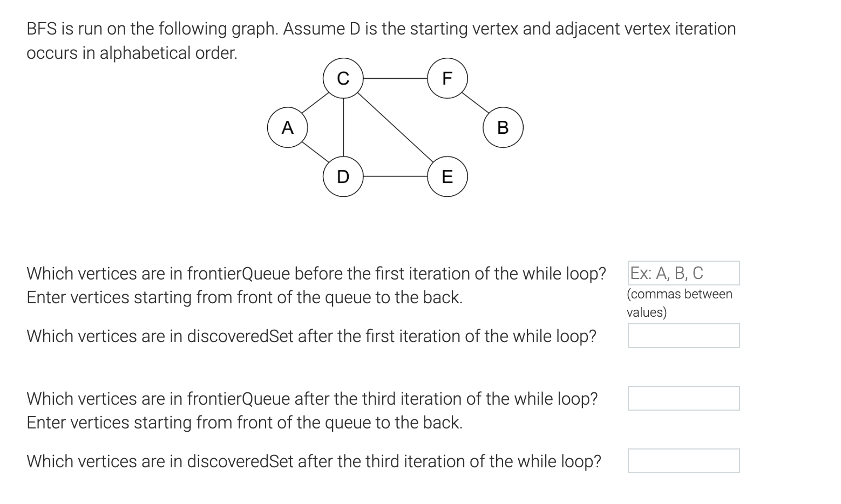Click the frontierQueue third iteration answer box
This screenshot has height=504, width=841.
683,398
